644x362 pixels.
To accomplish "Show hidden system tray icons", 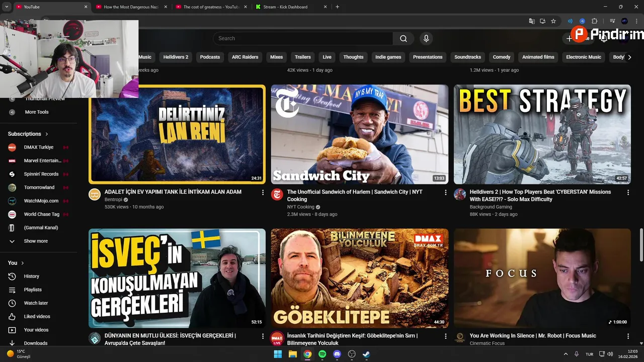I will tap(566, 354).
